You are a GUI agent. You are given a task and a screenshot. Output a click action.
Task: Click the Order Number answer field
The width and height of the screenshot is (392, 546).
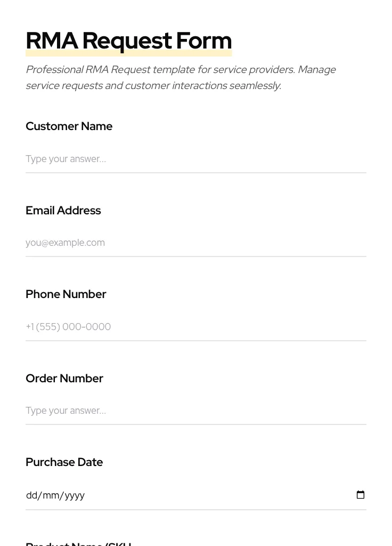point(195,411)
